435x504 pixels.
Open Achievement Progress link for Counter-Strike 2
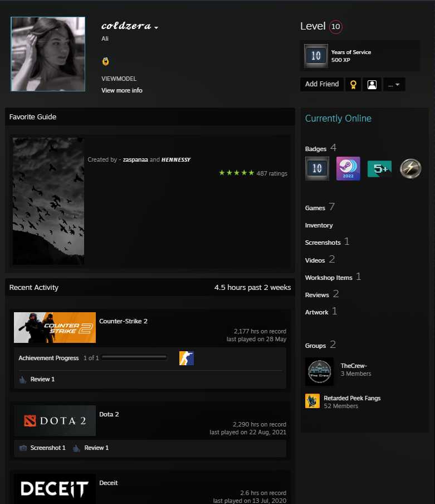(x=48, y=358)
